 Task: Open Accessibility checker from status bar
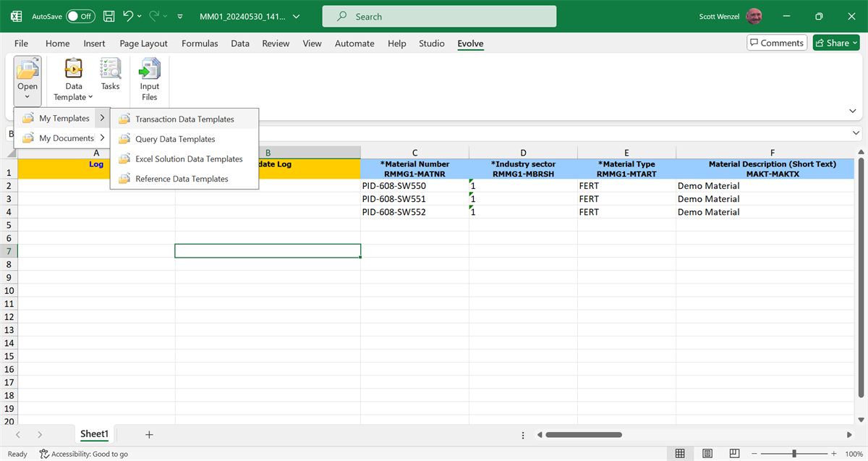pos(84,454)
